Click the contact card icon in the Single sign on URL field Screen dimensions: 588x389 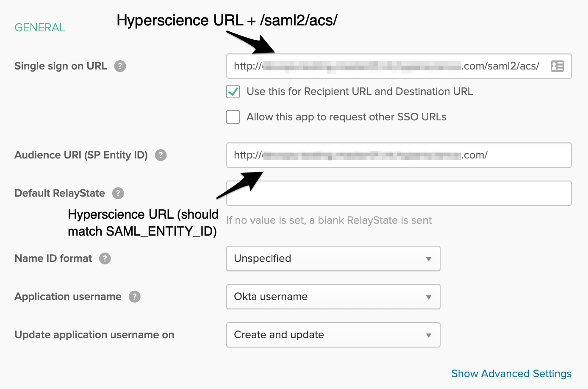coord(557,66)
